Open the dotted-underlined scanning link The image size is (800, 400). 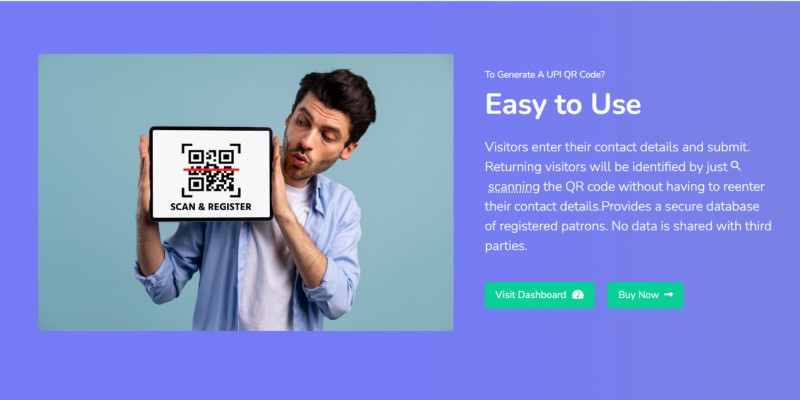514,187
